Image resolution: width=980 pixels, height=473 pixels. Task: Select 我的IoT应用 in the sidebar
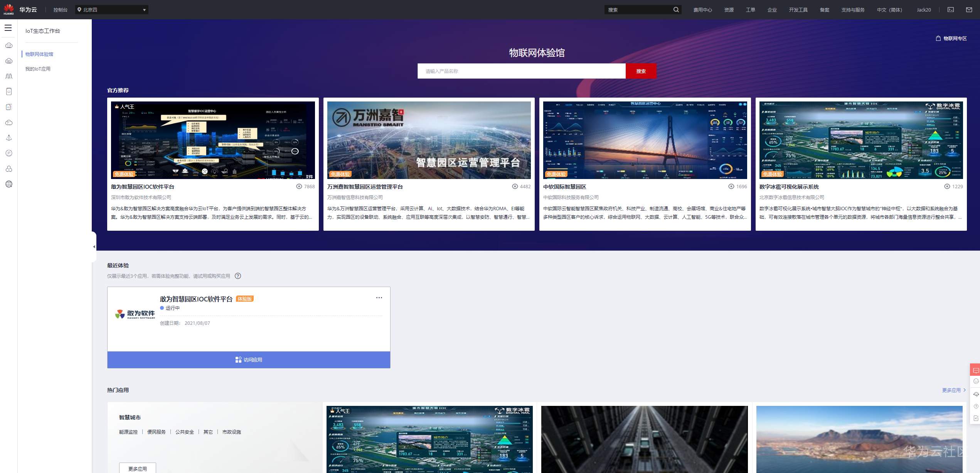tap(38, 69)
